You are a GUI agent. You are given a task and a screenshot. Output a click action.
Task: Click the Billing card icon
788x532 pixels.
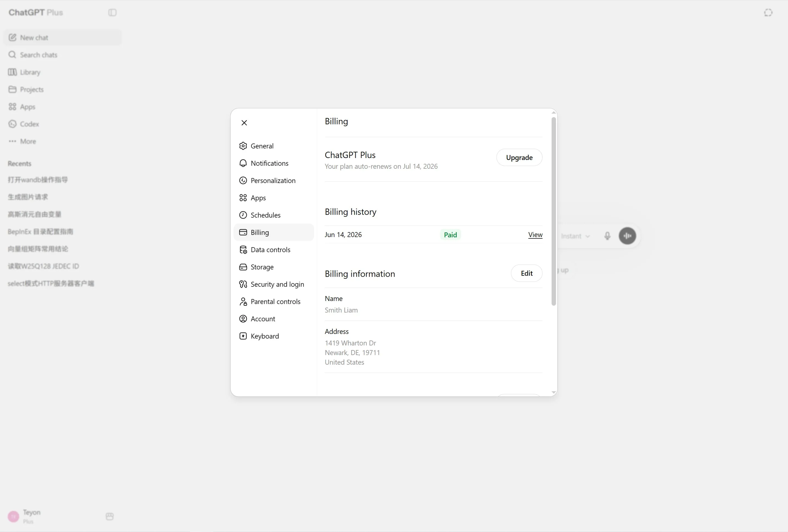243,232
